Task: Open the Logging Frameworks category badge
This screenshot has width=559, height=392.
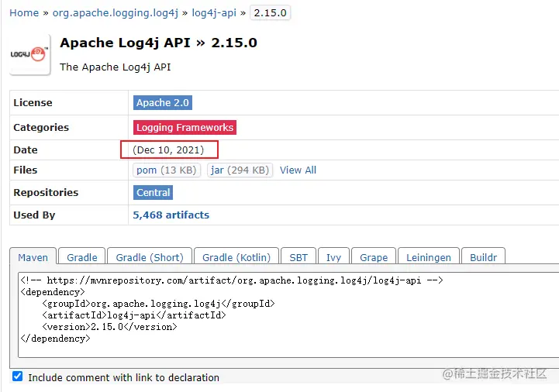Action: point(185,128)
